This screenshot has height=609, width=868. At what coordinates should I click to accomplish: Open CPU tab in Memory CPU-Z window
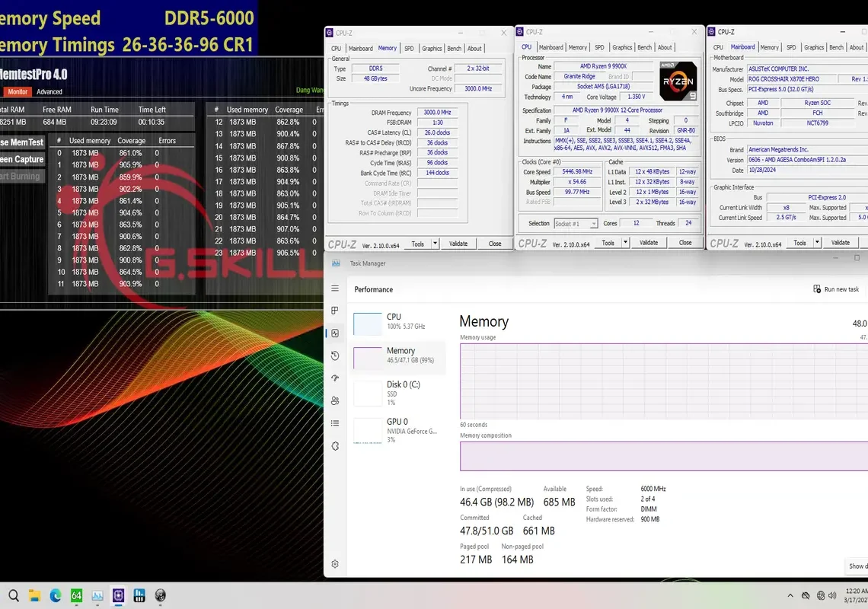pos(336,49)
